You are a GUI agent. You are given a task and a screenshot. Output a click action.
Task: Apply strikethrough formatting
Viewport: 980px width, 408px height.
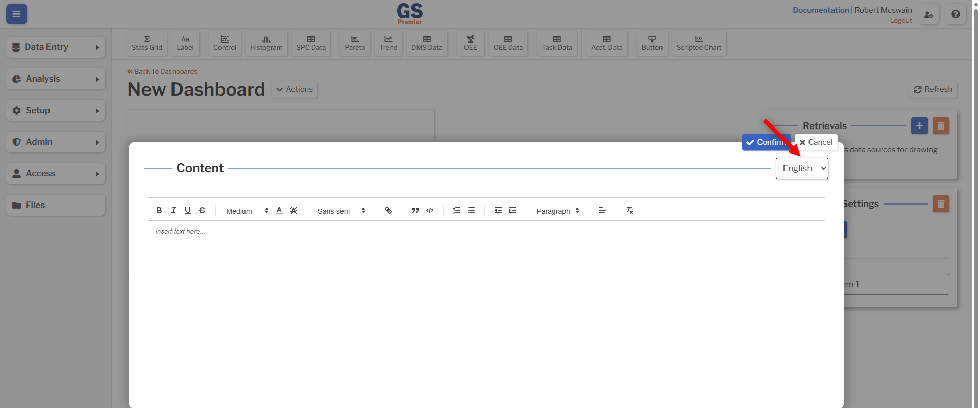click(x=202, y=210)
